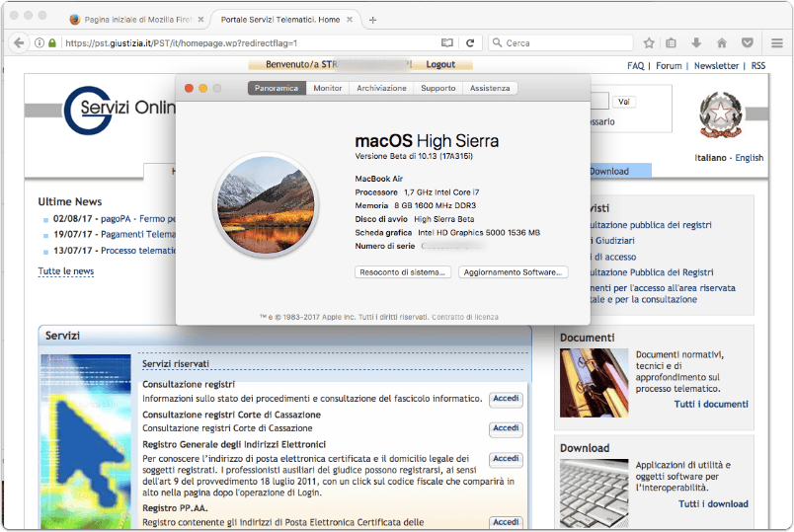Go to the browser home icon
Image resolution: width=794 pixels, height=532 pixels.
pos(722,43)
